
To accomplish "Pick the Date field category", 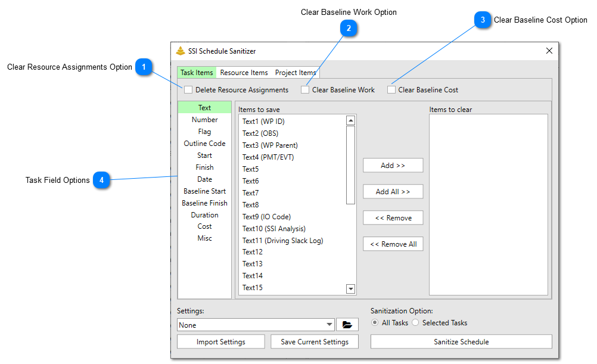I will pyautogui.click(x=204, y=179).
